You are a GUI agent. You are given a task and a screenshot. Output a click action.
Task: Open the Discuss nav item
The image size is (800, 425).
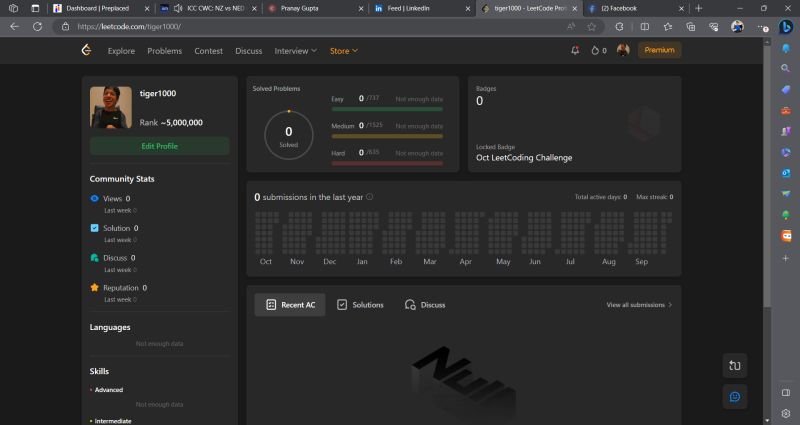pos(248,51)
